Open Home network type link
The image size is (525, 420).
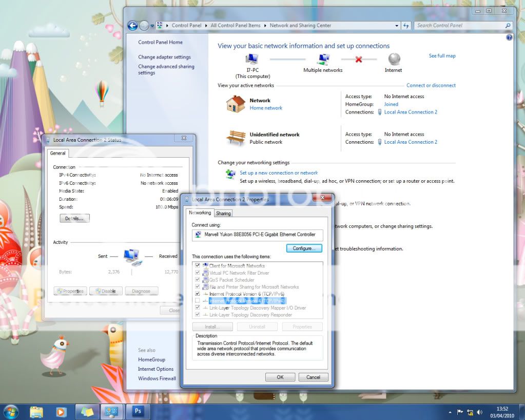[266, 108]
